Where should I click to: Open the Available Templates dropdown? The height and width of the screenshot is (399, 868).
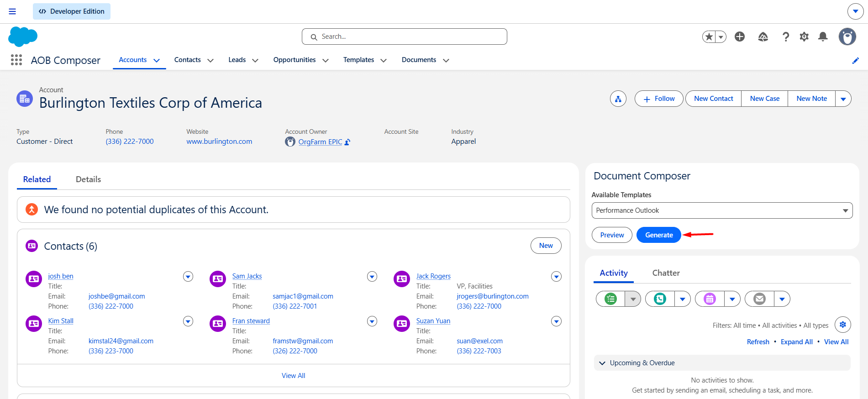pyautogui.click(x=722, y=210)
